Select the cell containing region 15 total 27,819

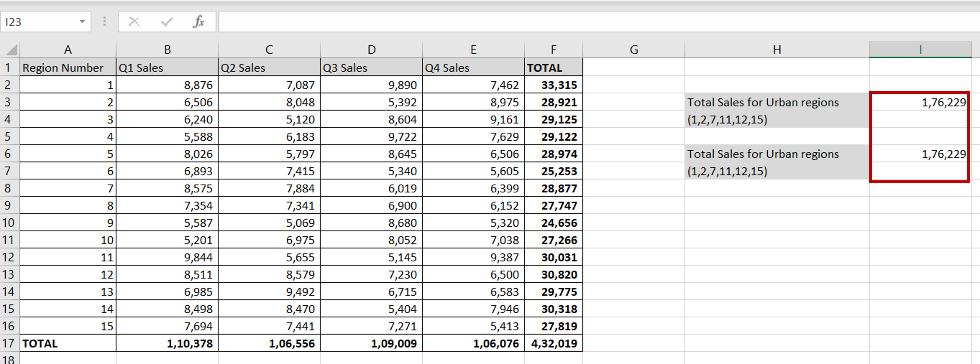[x=553, y=326]
